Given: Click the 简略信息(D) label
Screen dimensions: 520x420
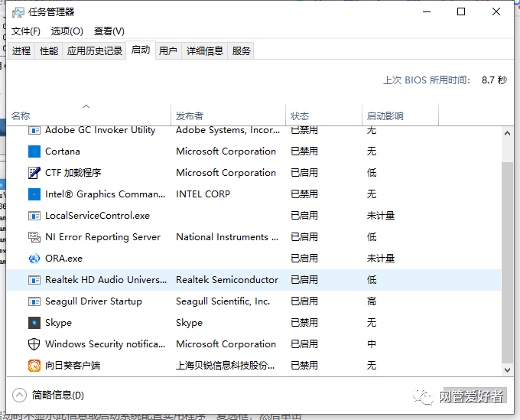Looking at the screenshot, I should (x=57, y=395).
